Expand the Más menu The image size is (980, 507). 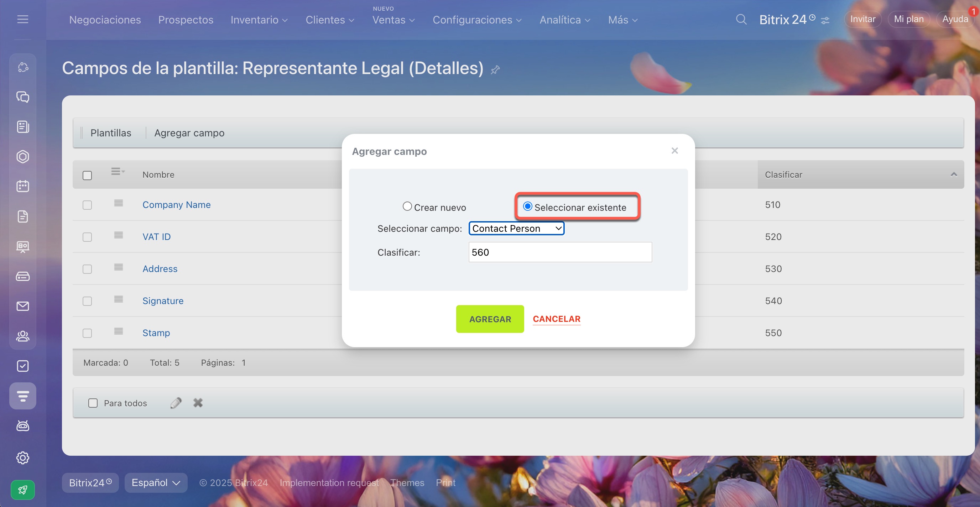point(623,20)
